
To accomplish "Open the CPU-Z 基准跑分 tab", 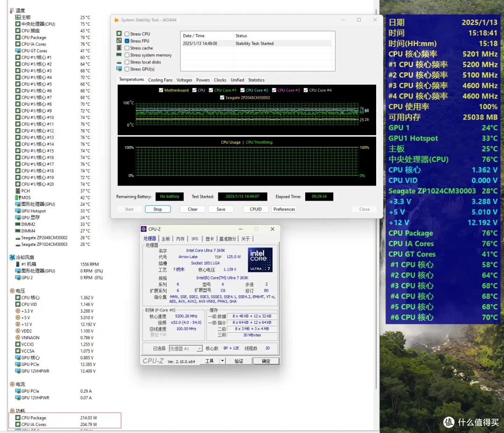I will pos(228,239).
